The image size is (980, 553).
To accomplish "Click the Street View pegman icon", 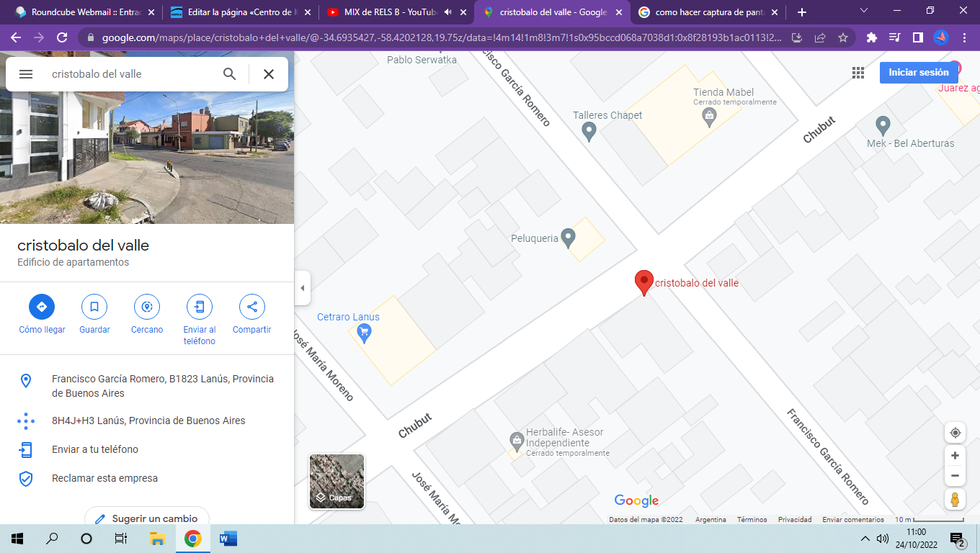I will coord(955,500).
